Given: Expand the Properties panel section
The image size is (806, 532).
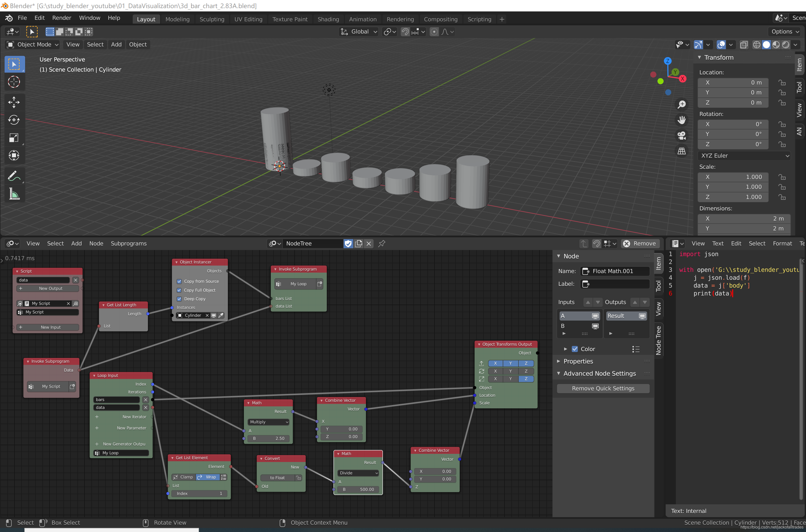Looking at the screenshot, I should coord(578,361).
